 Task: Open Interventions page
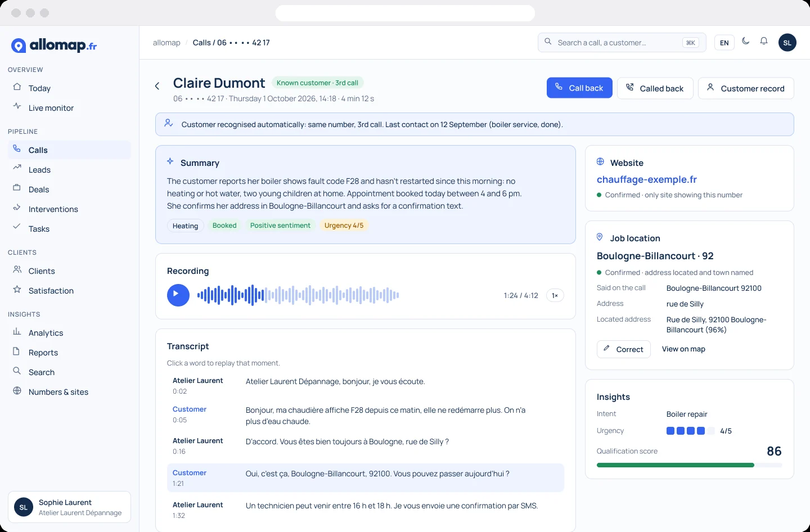(x=69, y=209)
